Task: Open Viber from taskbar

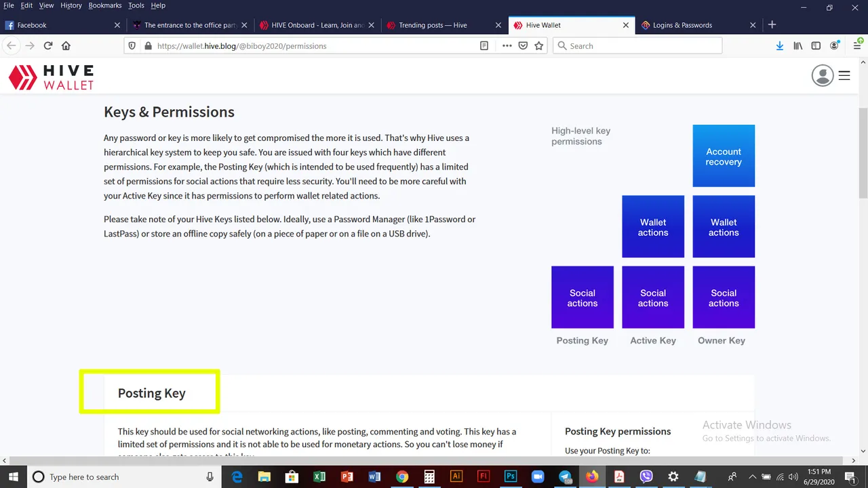Action: coord(646,477)
